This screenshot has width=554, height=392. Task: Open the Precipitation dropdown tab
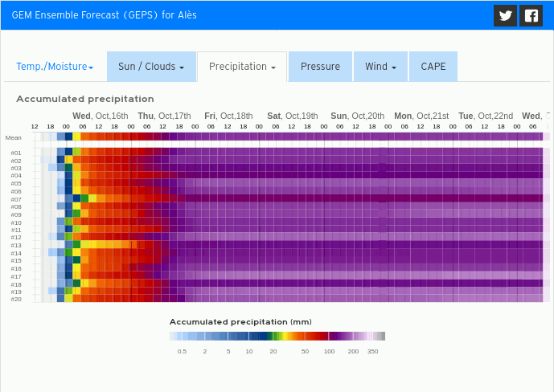242,67
